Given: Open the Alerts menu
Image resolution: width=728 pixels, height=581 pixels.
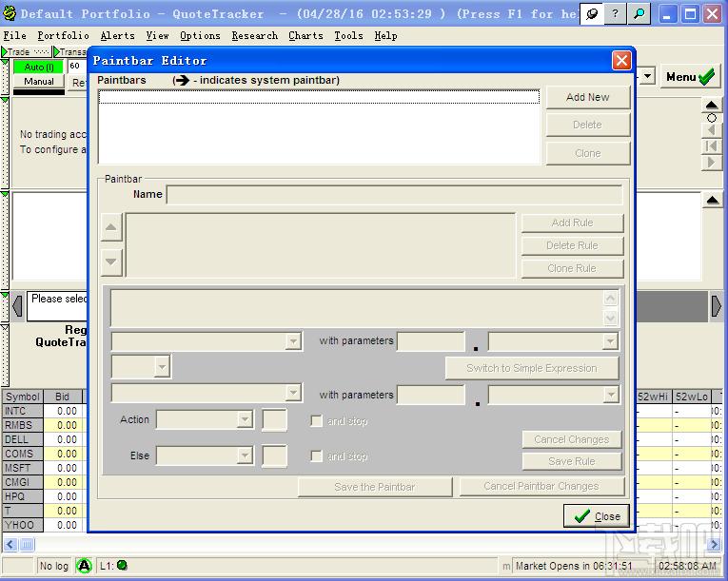Looking at the screenshot, I should [117, 36].
